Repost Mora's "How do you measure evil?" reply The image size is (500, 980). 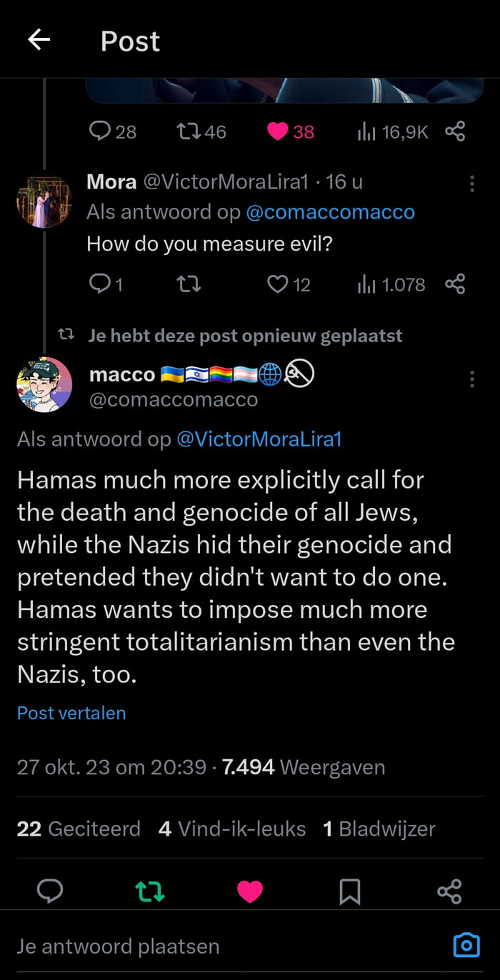pos(189,285)
